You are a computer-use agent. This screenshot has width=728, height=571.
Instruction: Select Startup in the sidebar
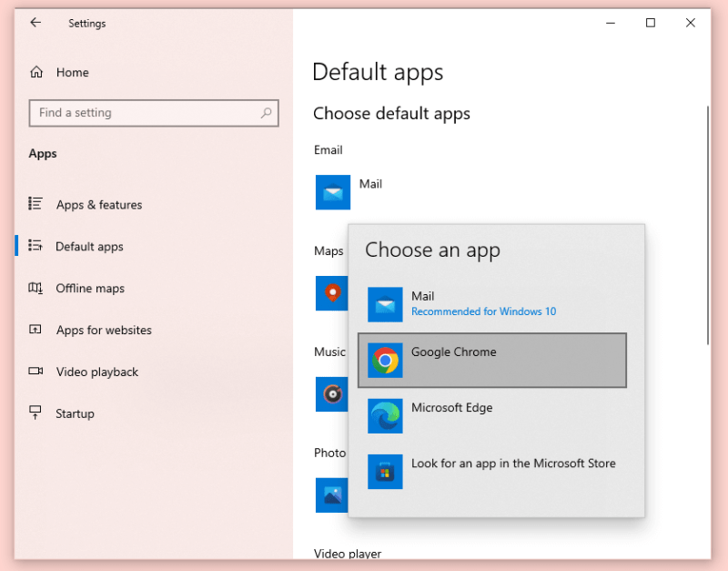click(x=76, y=413)
